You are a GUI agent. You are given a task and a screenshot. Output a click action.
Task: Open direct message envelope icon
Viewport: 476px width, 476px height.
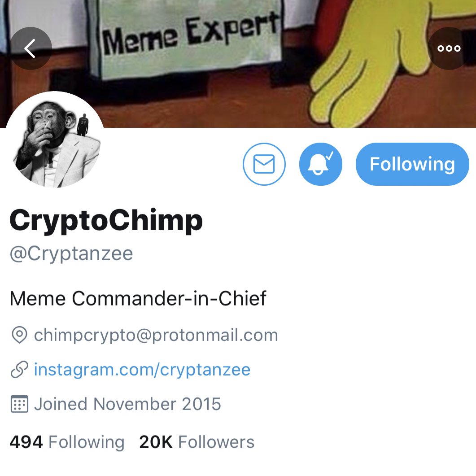pos(264,164)
